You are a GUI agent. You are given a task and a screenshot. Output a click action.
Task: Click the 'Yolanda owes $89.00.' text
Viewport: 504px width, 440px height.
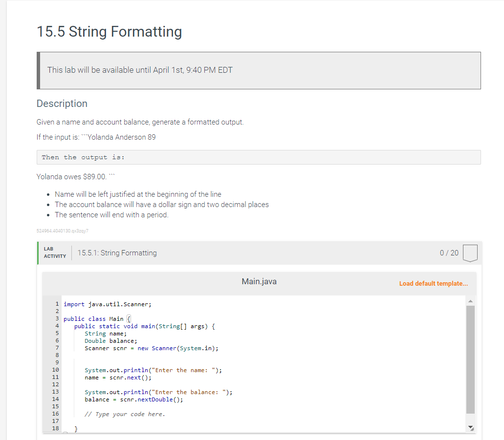(71, 177)
